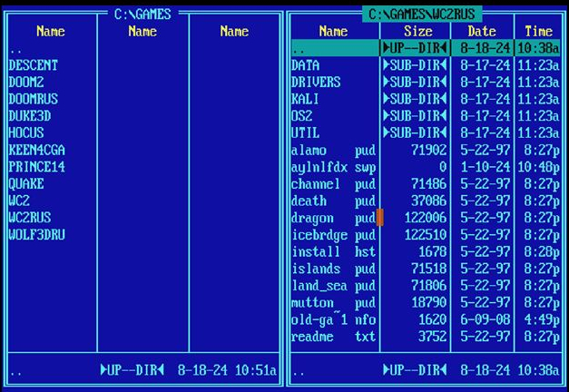This screenshot has width=569, height=392.
Task: Select HOCUS folder entry
Action: pos(26,132)
